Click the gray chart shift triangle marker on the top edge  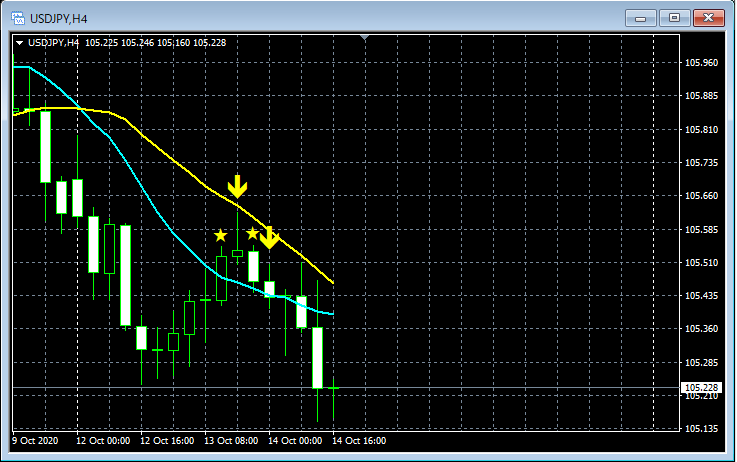click(x=365, y=37)
